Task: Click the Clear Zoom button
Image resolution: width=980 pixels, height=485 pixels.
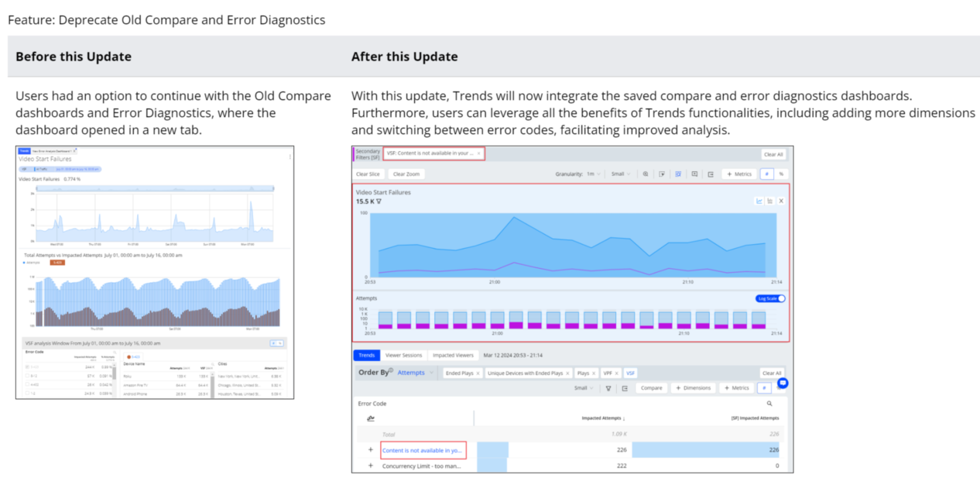Action: click(x=405, y=174)
